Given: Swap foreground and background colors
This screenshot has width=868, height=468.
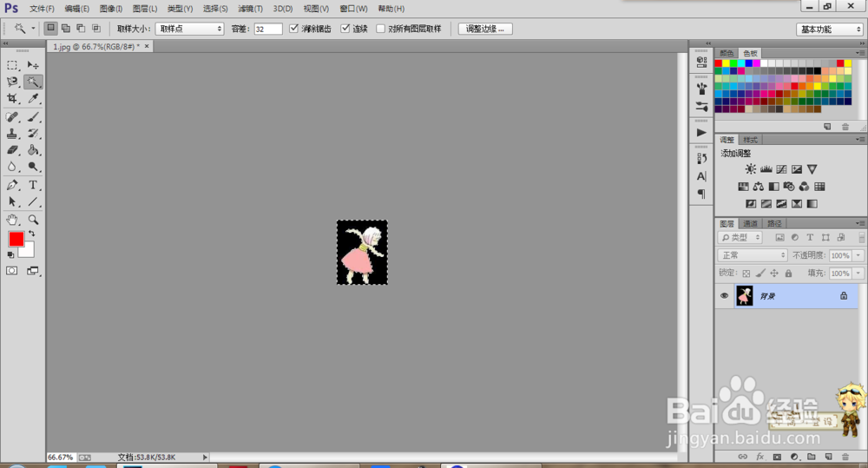Looking at the screenshot, I should 31,234.
